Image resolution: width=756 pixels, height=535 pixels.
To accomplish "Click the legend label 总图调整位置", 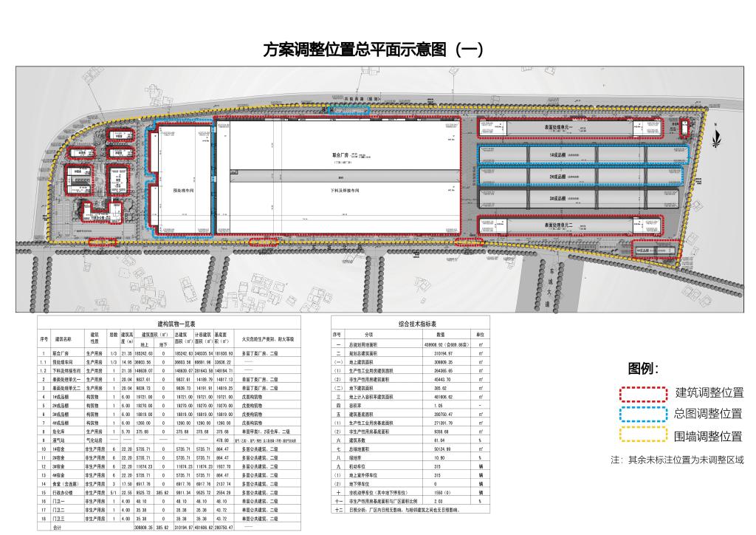I will (x=708, y=414).
